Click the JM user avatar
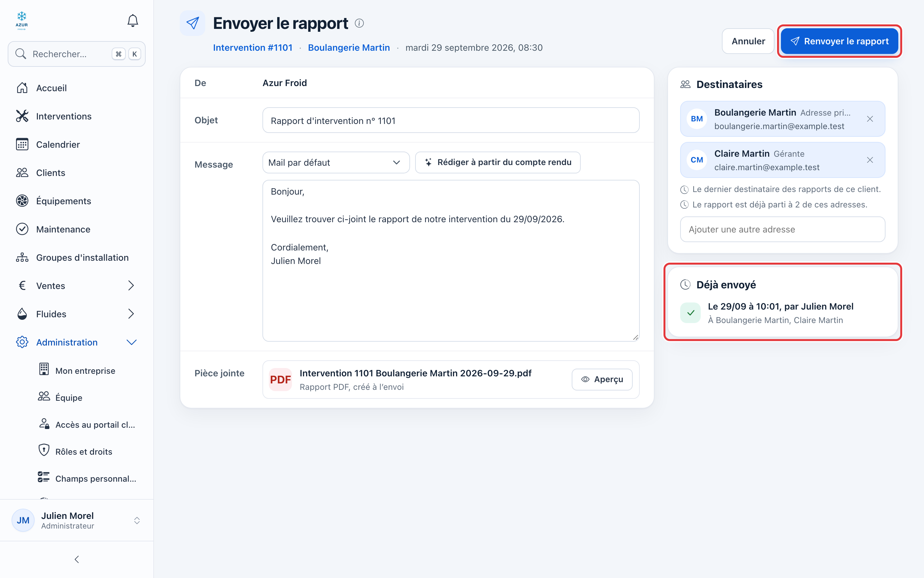The width and height of the screenshot is (924, 578). (23, 520)
